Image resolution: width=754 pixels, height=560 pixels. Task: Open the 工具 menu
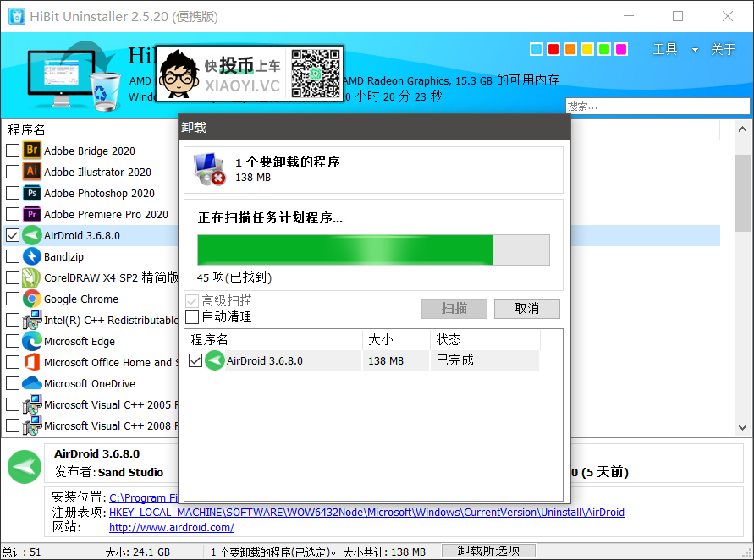(x=665, y=49)
